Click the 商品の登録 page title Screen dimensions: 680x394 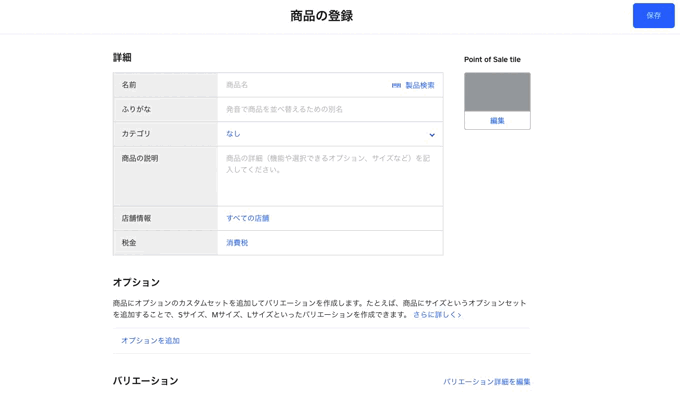pyautogui.click(x=321, y=16)
